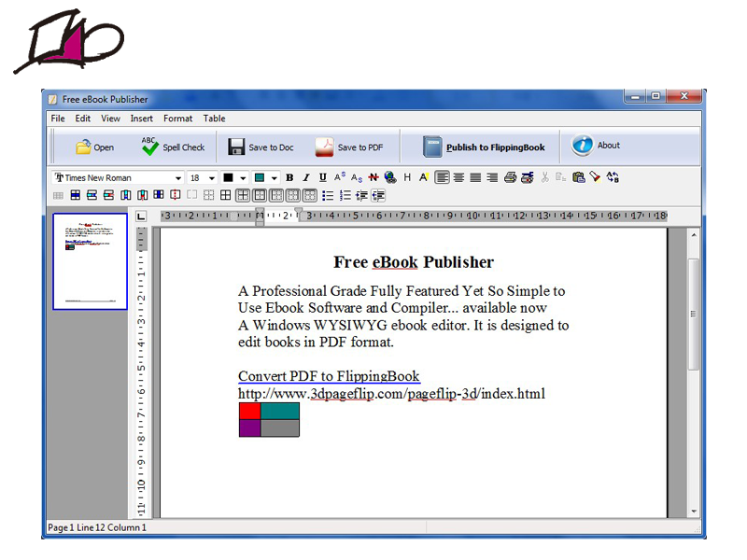Toggle italic formatting

coord(306,177)
